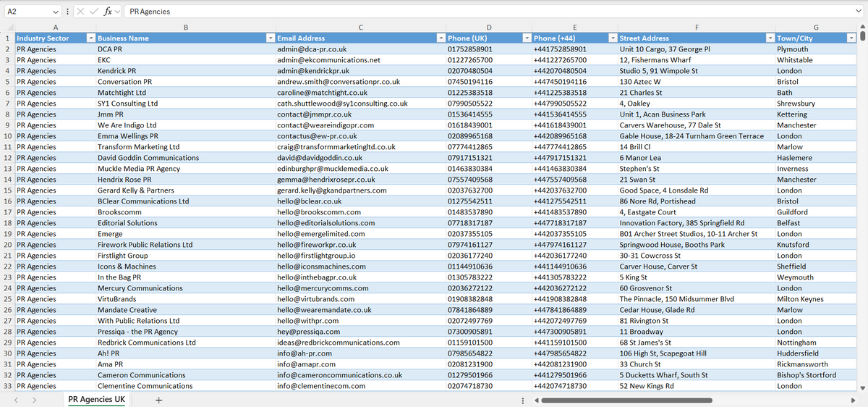Image resolution: width=868 pixels, height=407 pixels.
Task: Open the Industry Sector filter dropdown
Action: 90,38
